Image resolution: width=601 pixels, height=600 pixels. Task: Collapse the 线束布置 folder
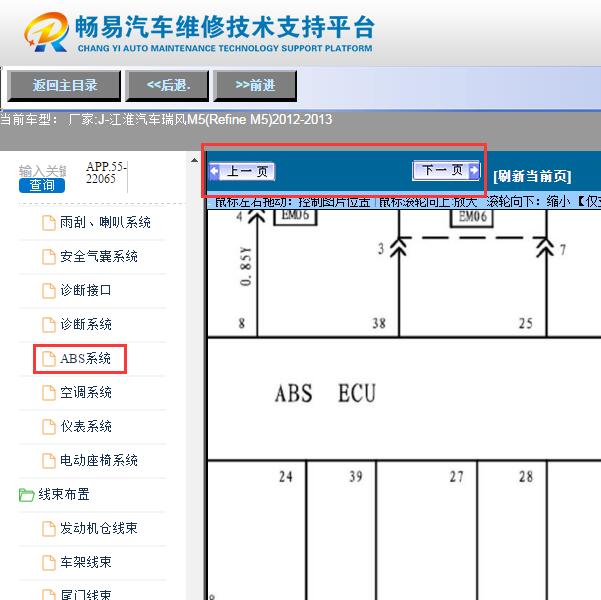[x=64, y=495]
